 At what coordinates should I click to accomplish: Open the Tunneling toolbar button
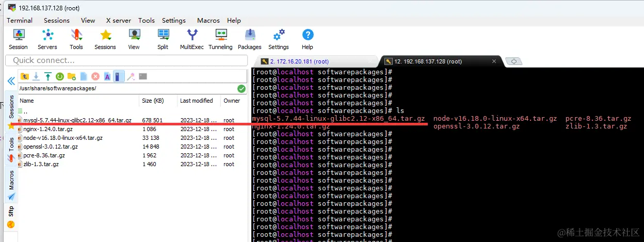(221, 39)
